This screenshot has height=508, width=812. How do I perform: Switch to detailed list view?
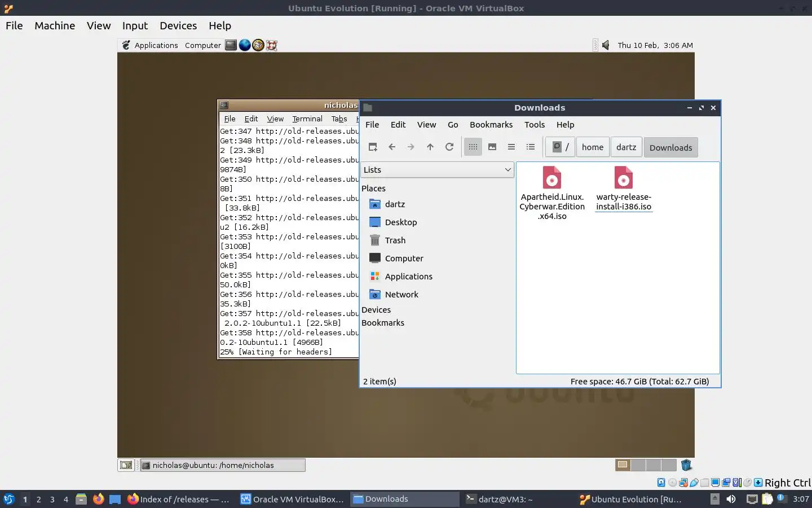tap(531, 147)
